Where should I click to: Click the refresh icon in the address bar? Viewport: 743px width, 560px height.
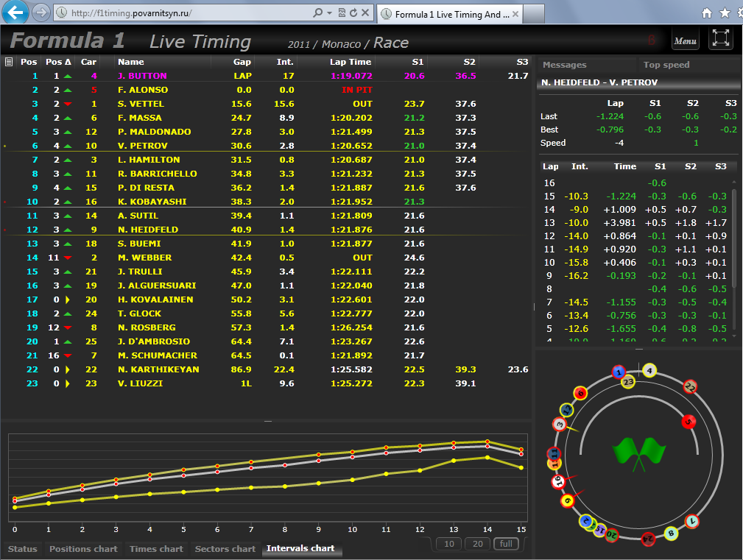tap(353, 13)
